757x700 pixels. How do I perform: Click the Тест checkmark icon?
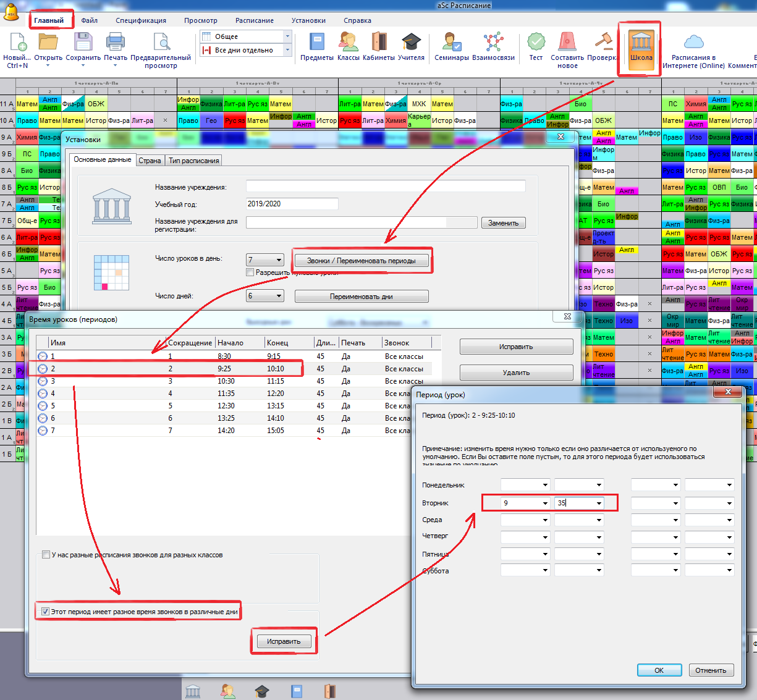click(x=536, y=43)
